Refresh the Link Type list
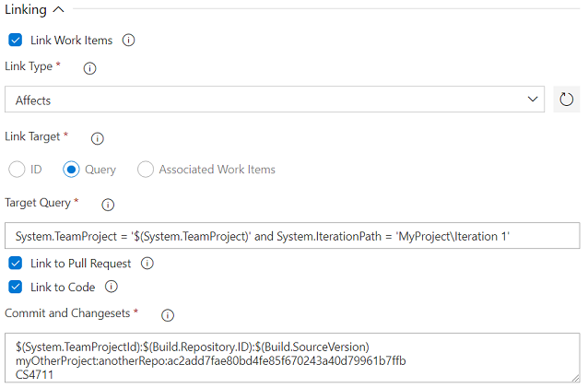Viewport: 588px width, 388px height. (x=566, y=100)
